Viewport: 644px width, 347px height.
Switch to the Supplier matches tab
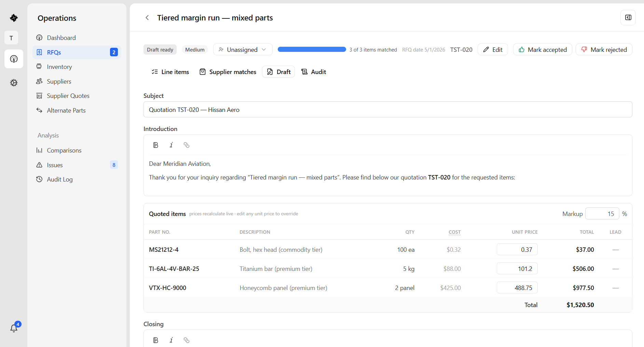pyautogui.click(x=228, y=72)
